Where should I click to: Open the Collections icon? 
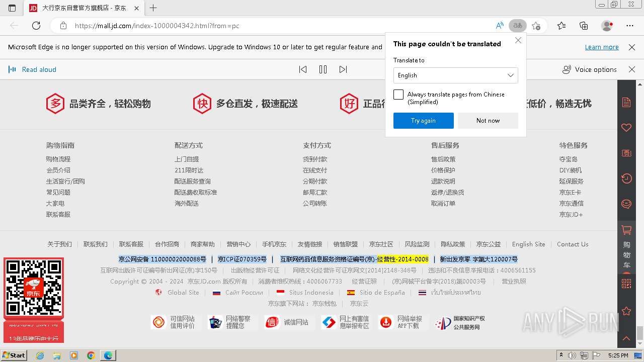pos(584,26)
